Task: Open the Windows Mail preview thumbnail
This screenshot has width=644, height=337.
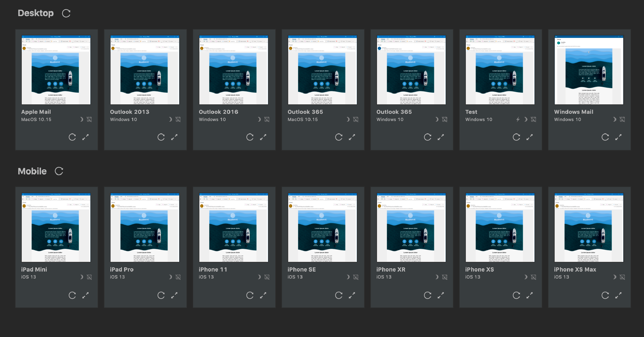Action: tap(589, 70)
